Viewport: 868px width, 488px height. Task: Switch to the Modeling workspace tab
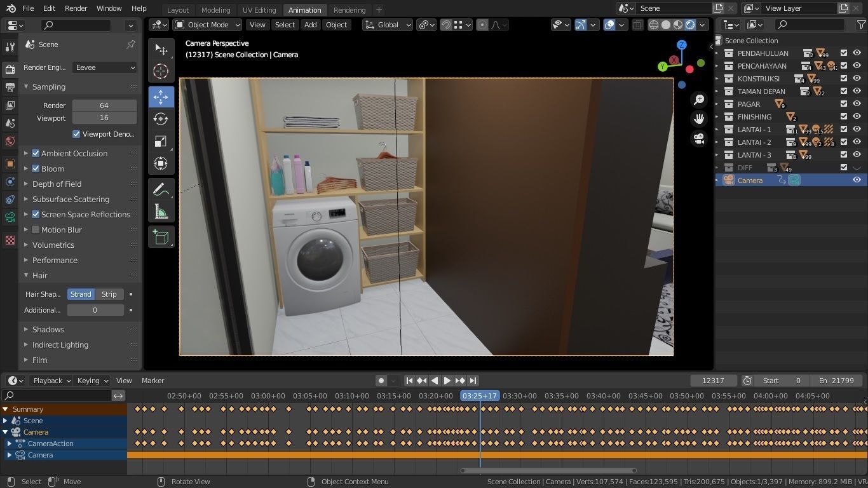click(x=215, y=10)
